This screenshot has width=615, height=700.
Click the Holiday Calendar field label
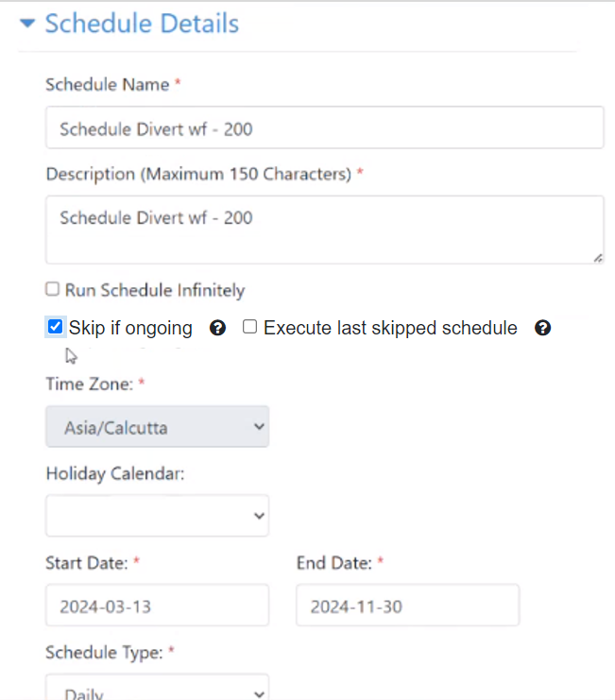coord(115,473)
